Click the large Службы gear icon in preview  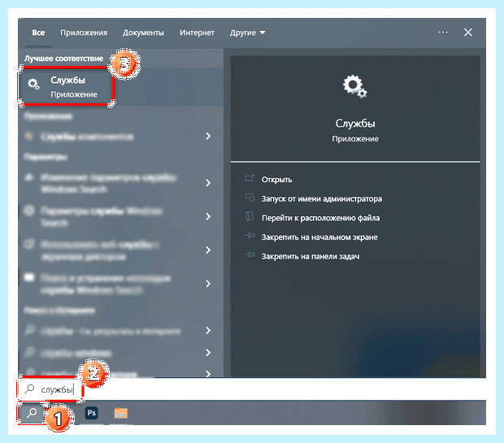354,86
